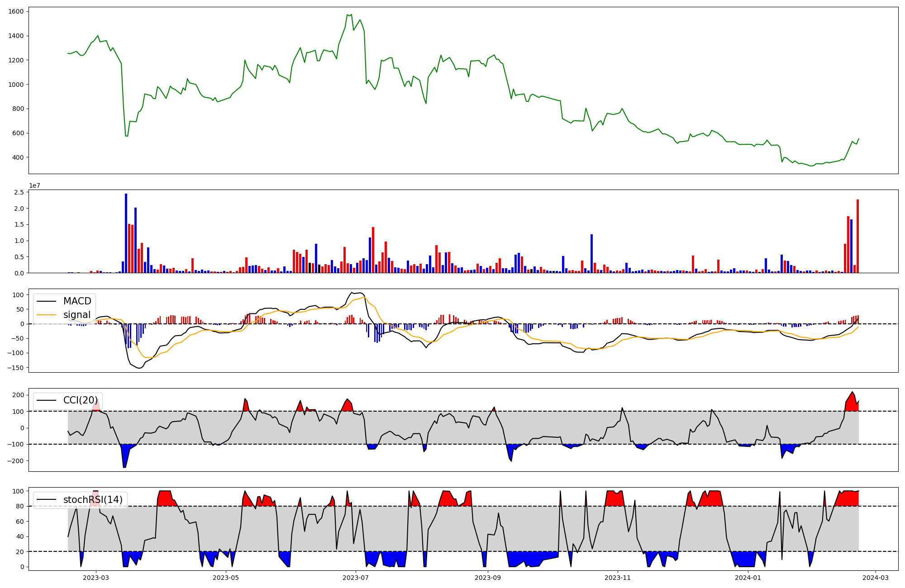This screenshot has height=588, width=905.
Task: Click the 2023-11 date tick label
Action: [x=618, y=578]
